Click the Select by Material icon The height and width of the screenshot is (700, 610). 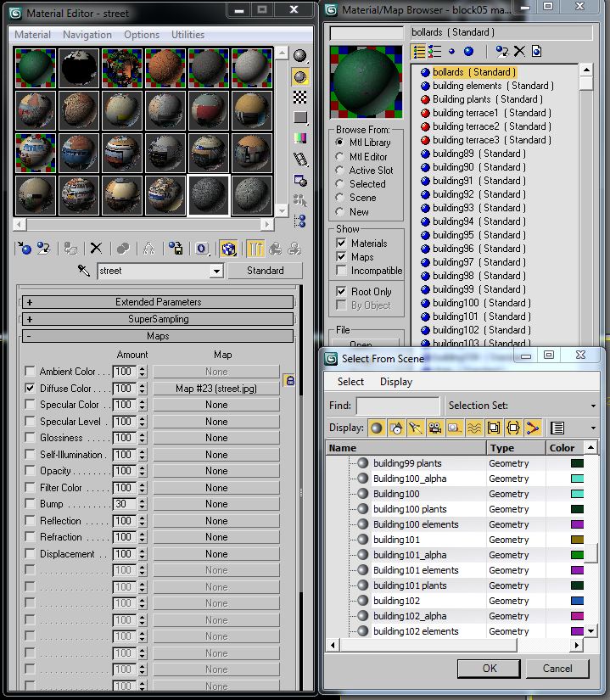(299, 200)
